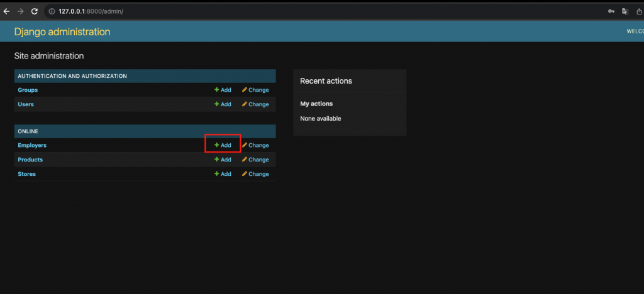Click Change for Products

click(255, 160)
